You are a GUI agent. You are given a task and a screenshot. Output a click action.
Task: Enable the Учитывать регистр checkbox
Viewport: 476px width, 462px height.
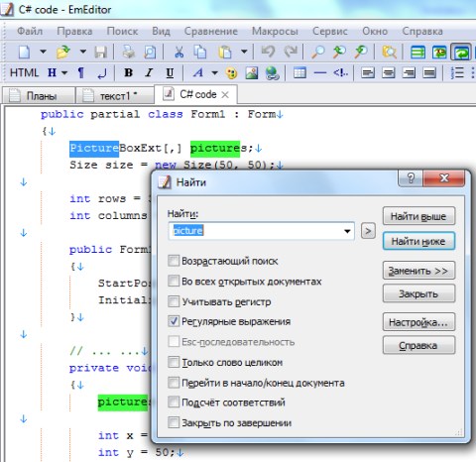pos(174,301)
